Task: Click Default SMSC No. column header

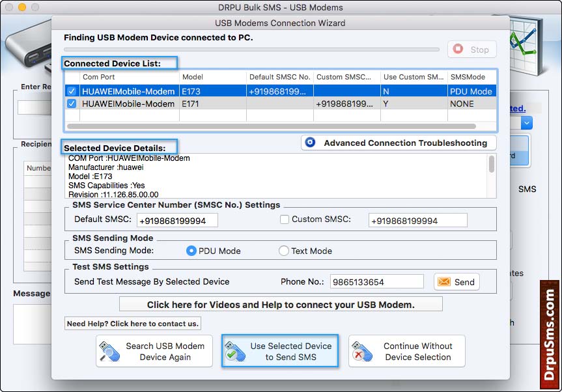Action: click(280, 77)
